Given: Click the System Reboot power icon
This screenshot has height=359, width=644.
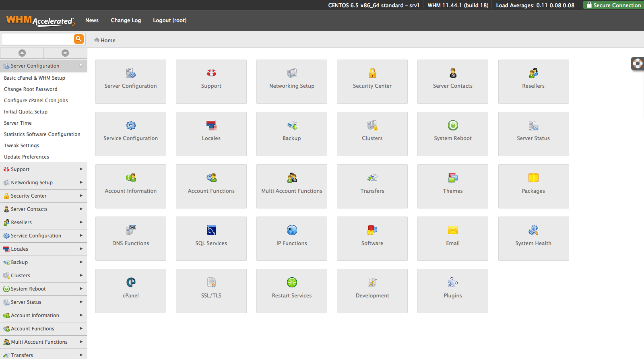Looking at the screenshot, I should coord(453,126).
